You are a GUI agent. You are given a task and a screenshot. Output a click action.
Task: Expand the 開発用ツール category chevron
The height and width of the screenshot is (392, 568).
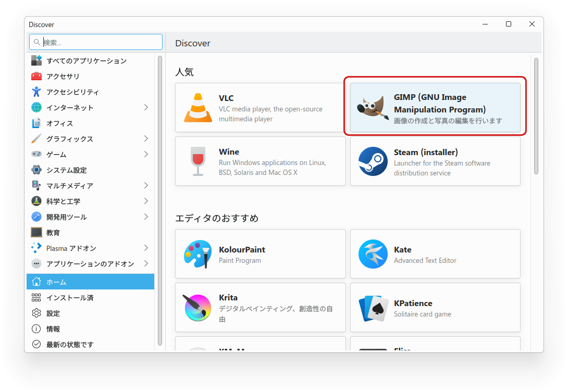tap(146, 217)
